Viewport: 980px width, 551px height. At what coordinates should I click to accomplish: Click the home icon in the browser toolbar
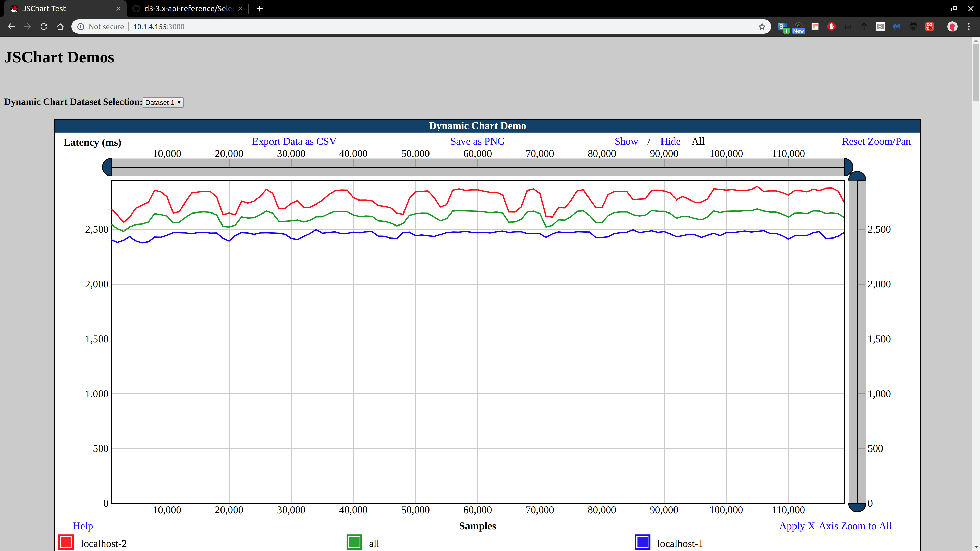(x=60, y=27)
